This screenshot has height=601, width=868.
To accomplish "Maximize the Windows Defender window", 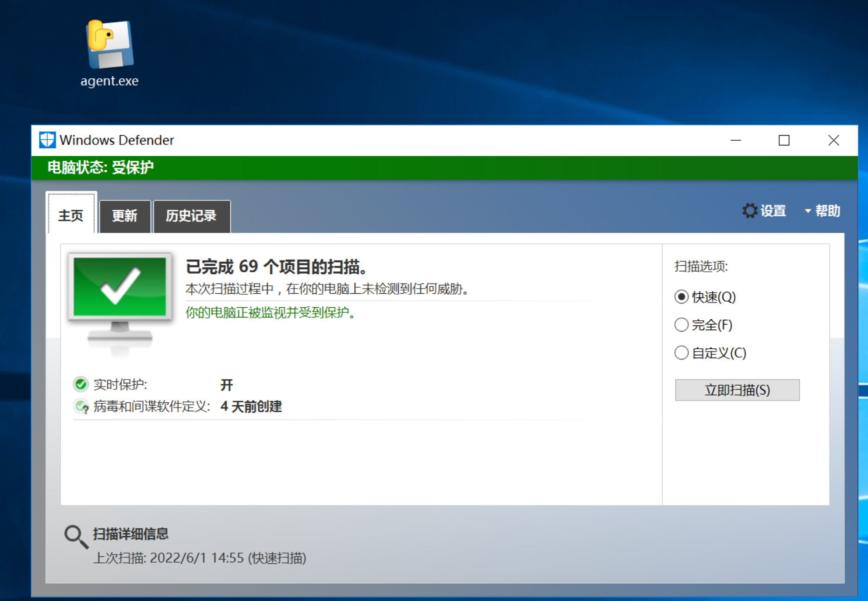I will click(x=784, y=140).
